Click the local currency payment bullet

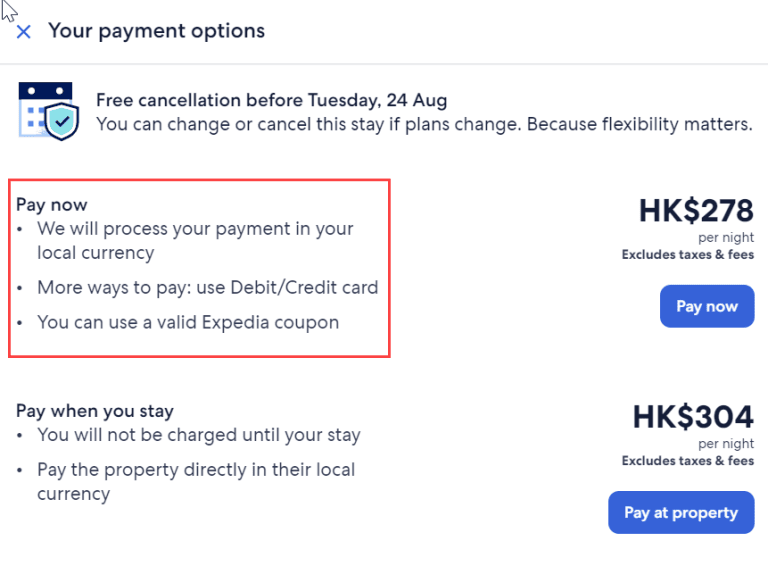coord(195,241)
